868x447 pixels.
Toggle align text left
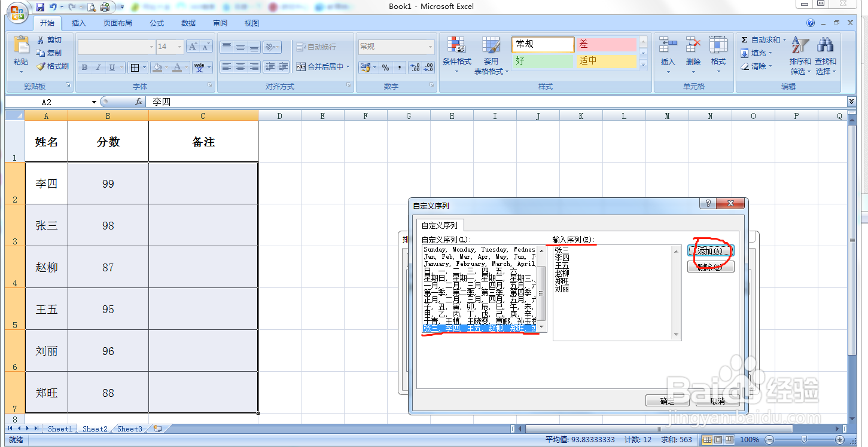coord(226,67)
